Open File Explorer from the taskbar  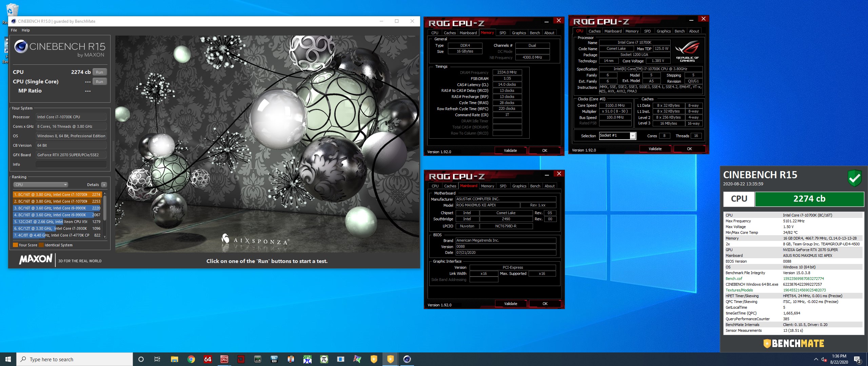(x=174, y=359)
